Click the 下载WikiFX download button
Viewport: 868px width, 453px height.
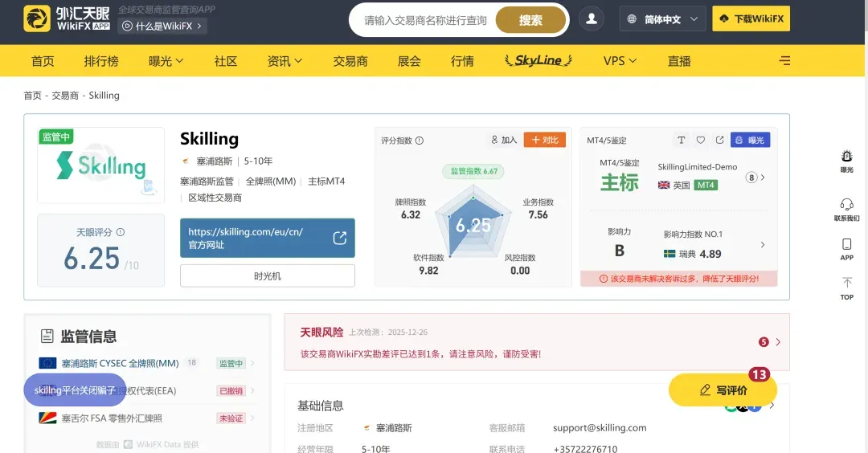point(751,18)
